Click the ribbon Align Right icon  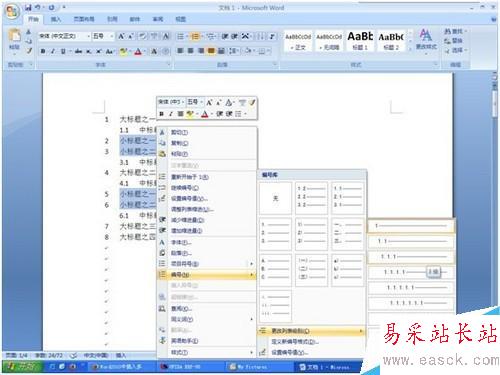tap(201, 51)
